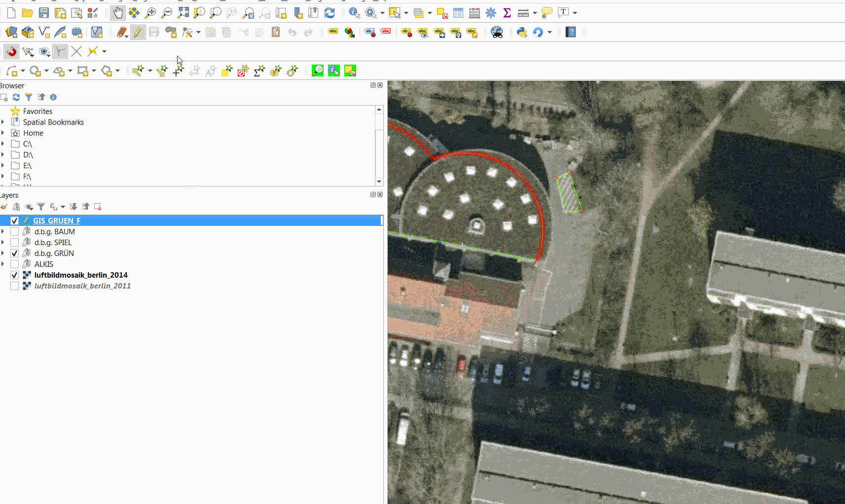Expand Spatial Bookmarks in the Browser

[4, 122]
